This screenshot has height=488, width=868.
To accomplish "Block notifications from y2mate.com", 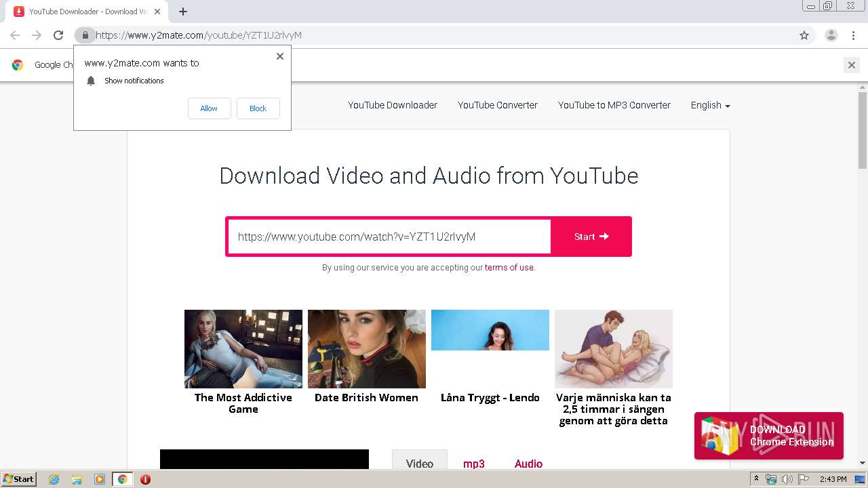I will (258, 108).
